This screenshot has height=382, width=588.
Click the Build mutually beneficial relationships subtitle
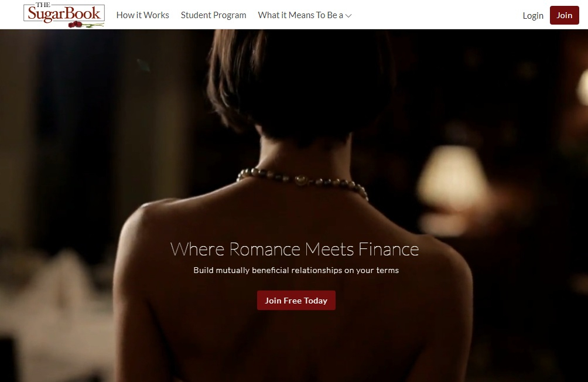296,270
